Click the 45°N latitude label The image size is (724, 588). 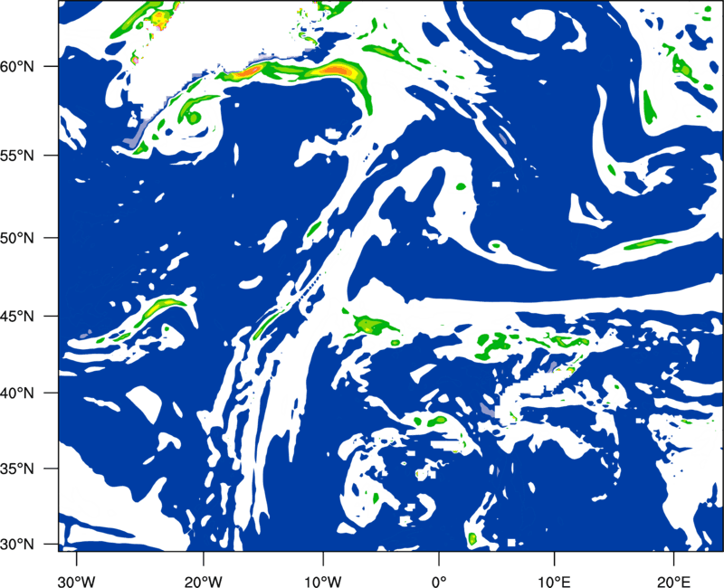[x=17, y=316]
